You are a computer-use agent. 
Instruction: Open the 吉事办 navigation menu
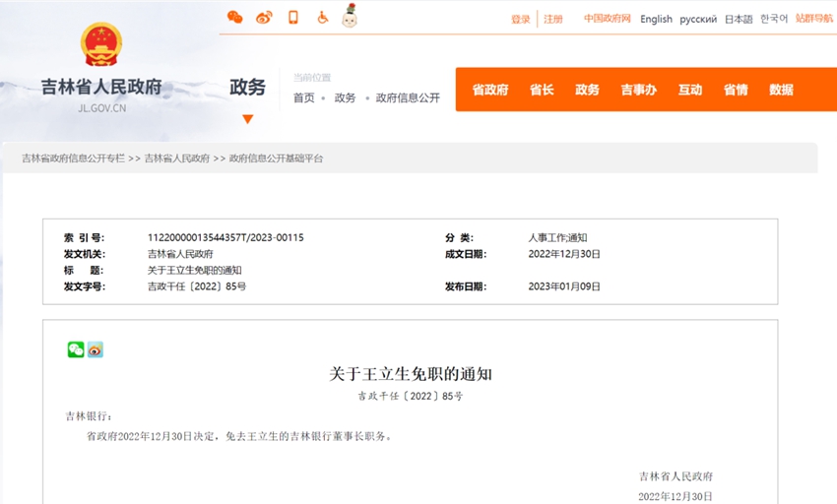pyautogui.click(x=638, y=90)
